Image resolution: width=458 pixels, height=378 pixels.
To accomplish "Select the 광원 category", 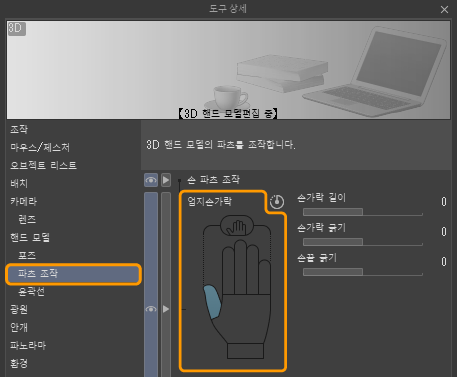I will [19, 310].
